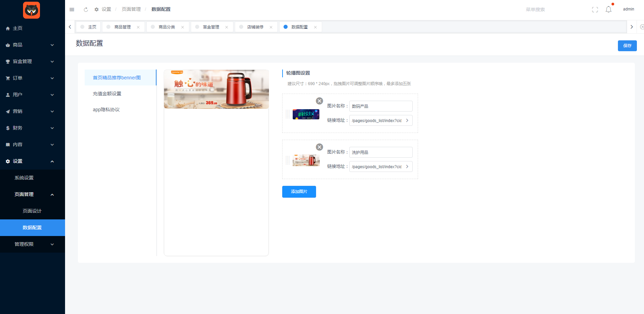This screenshot has height=314, width=644.
Task: Click the 保存 button
Action: click(x=627, y=46)
